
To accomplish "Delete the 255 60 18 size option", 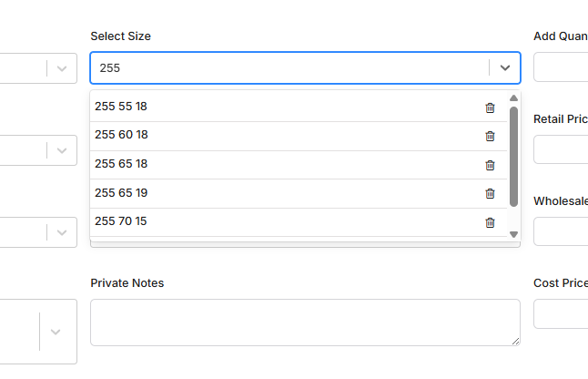I will tap(490, 136).
